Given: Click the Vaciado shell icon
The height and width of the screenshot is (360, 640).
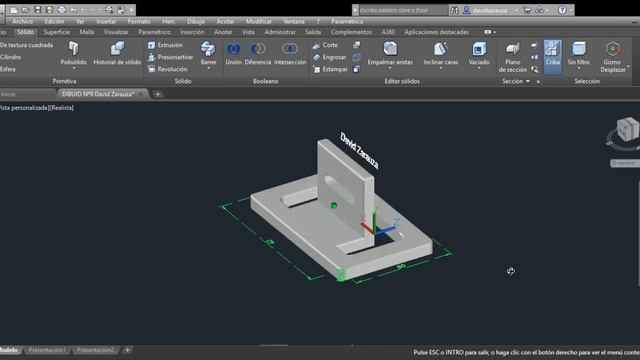Looking at the screenshot, I should coord(479,49).
